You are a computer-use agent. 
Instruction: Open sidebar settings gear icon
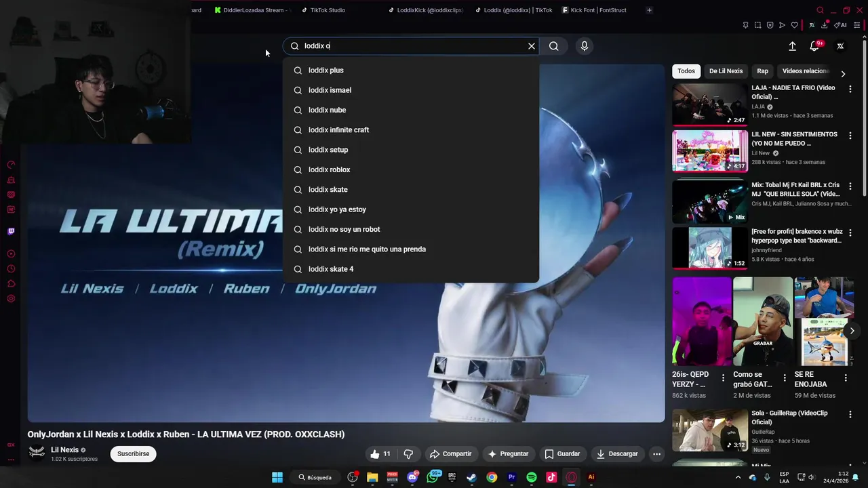tap(11, 299)
